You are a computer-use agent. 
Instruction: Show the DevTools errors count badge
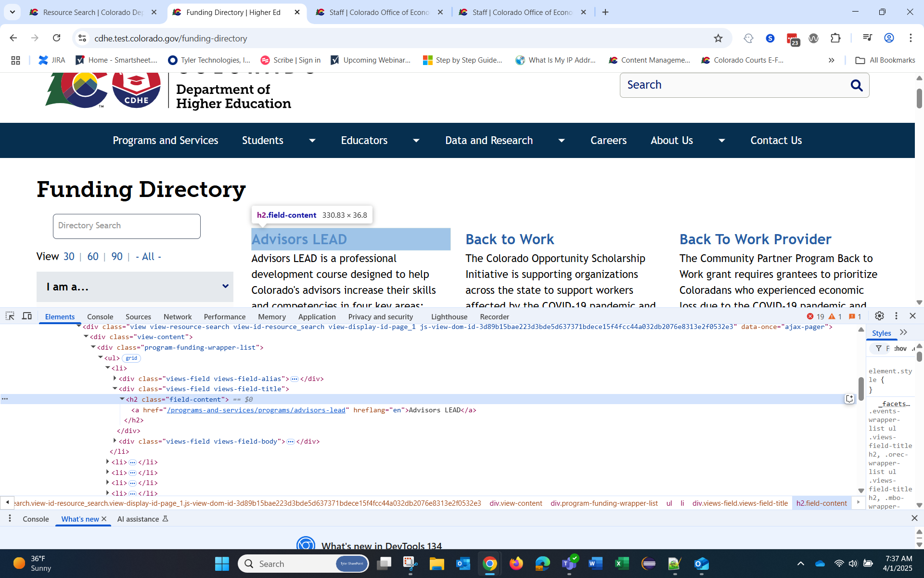(816, 316)
